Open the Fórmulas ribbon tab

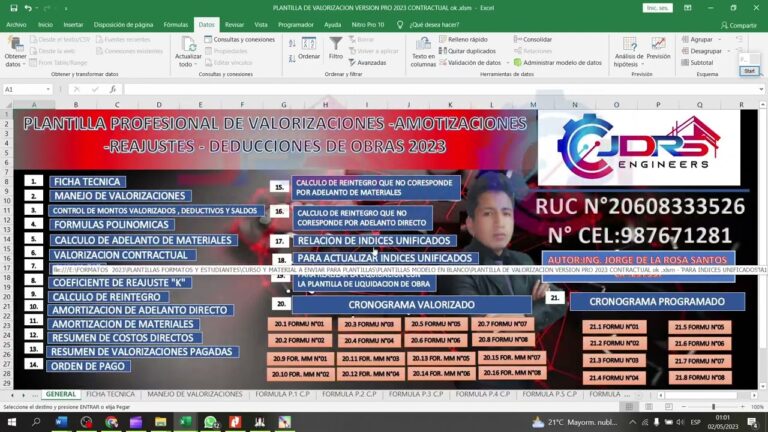point(175,24)
